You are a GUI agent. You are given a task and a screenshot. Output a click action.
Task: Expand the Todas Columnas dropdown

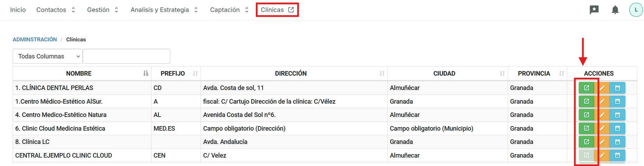[x=48, y=56]
